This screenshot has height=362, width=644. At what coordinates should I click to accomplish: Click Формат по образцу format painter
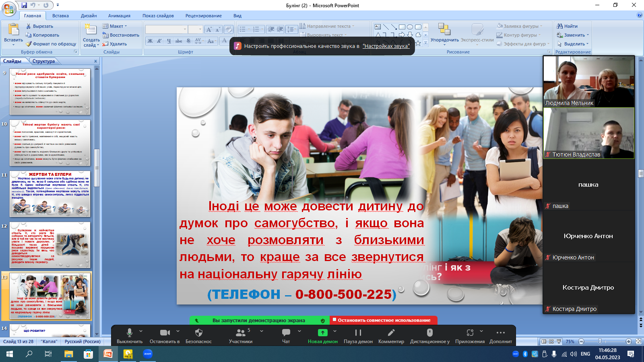tap(51, 44)
